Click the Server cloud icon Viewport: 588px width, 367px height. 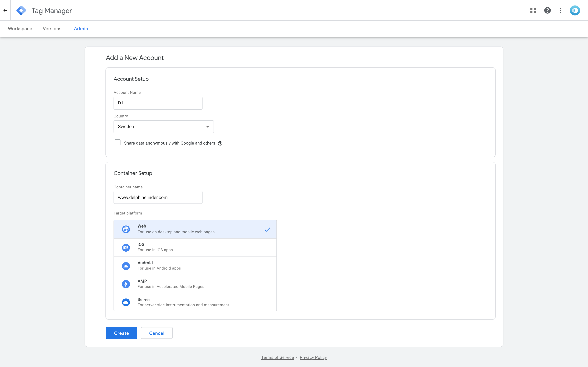[x=126, y=302]
